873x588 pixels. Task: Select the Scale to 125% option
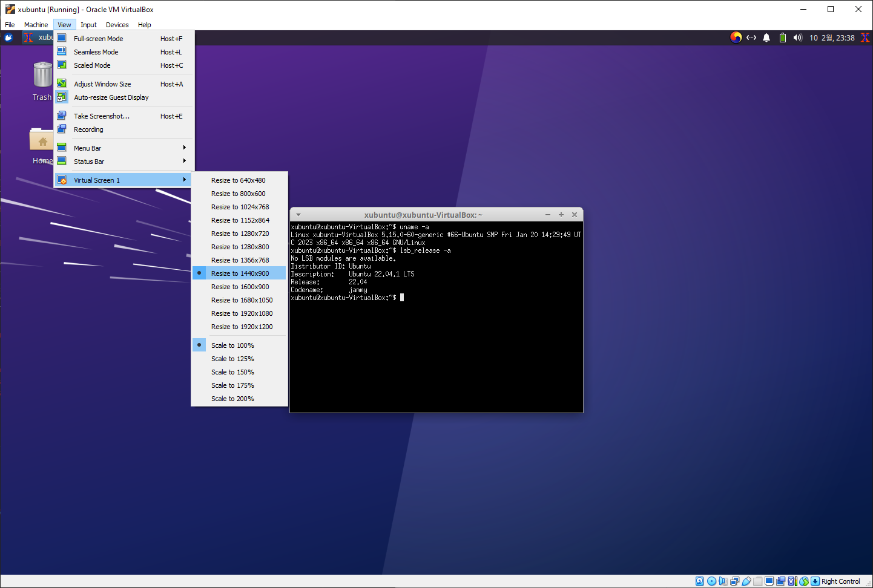239,359
